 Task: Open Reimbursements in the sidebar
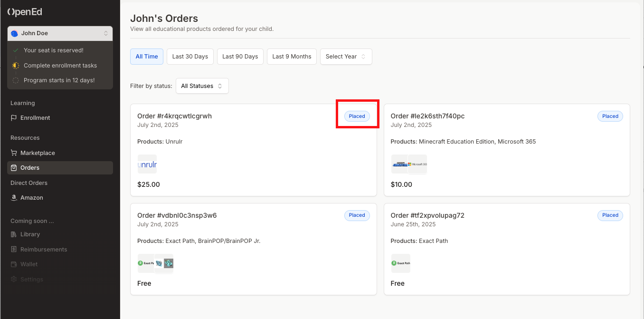coord(44,250)
